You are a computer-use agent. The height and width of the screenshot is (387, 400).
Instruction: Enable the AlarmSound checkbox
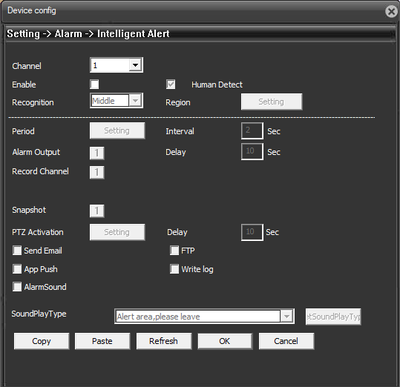(x=17, y=286)
